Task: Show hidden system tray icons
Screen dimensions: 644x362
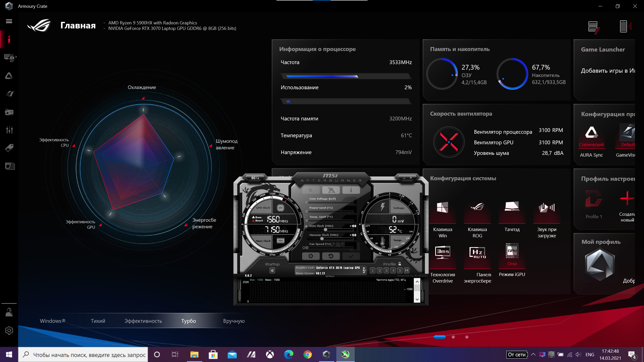Action: 533,354
